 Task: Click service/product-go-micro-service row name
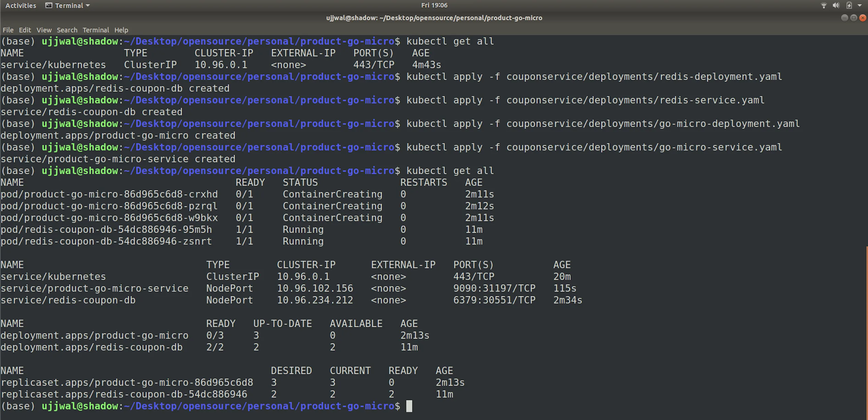coord(94,288)
